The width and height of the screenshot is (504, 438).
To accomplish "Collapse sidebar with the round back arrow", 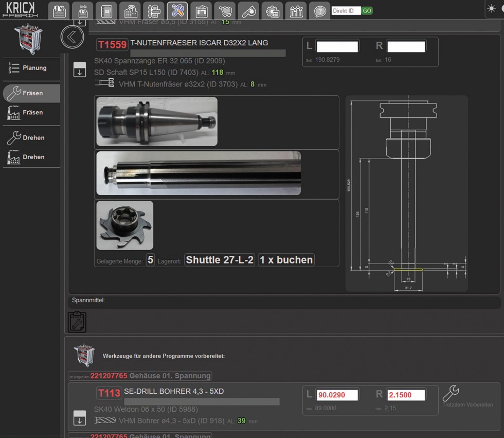I will pyautogui.click(x=72, y=37).
